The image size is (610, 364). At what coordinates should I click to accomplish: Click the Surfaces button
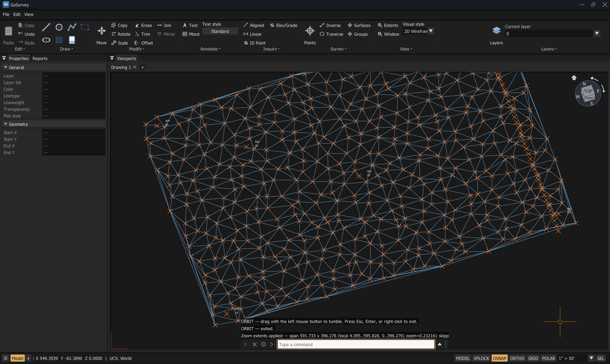(359, 25)
